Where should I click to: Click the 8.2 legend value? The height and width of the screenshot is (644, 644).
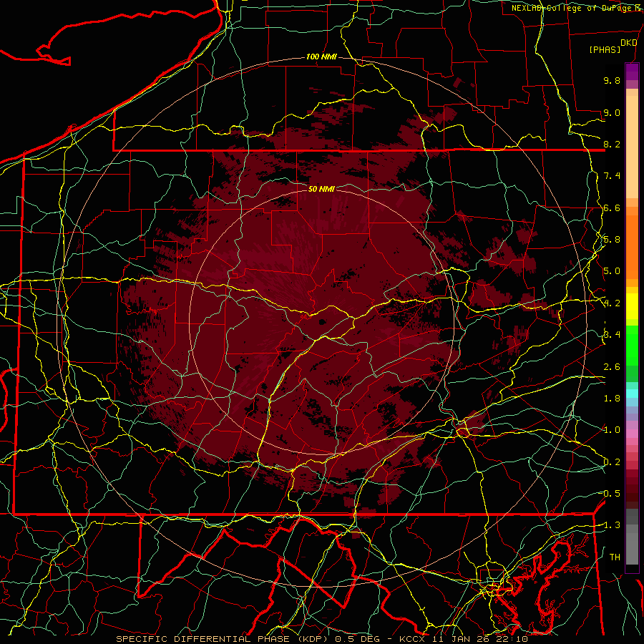tap(612, 144)
